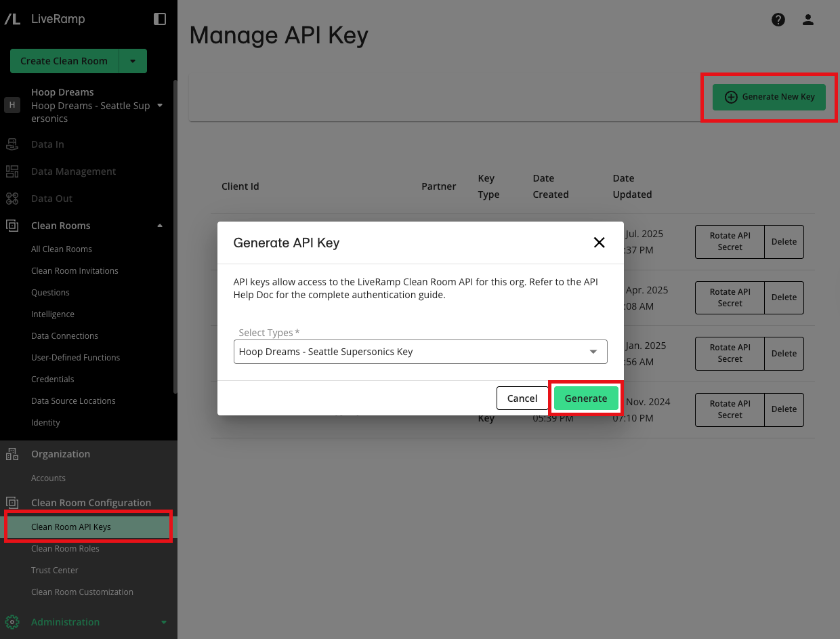Click the Administration gear icon
Image resolution: width=840 pixels, height=639 pixels.
click(12, 622)
